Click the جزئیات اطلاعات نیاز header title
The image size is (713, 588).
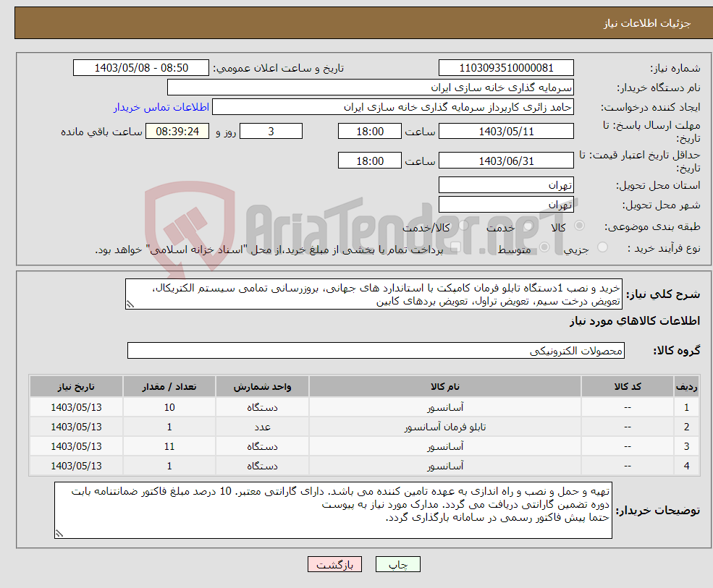click(646, 23)
